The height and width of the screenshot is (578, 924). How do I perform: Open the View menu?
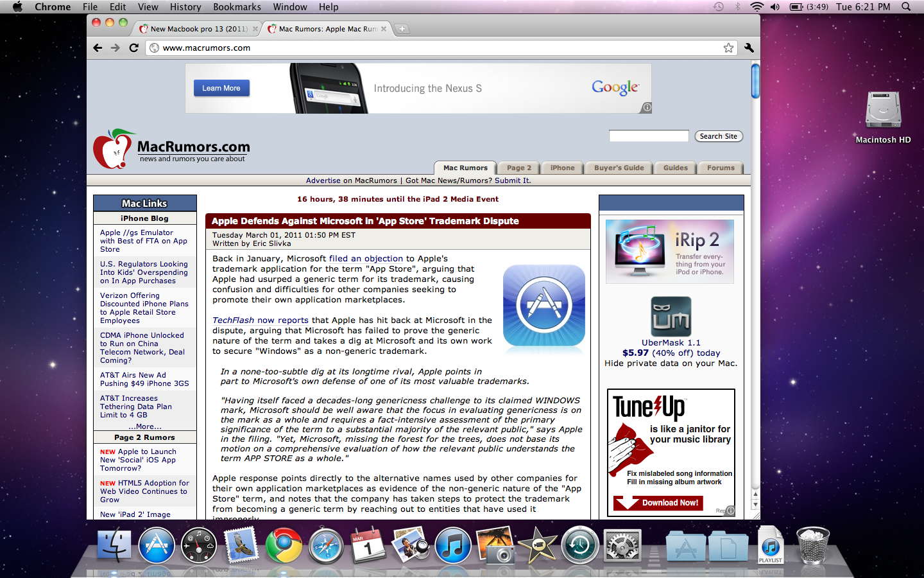pos(148,7)
